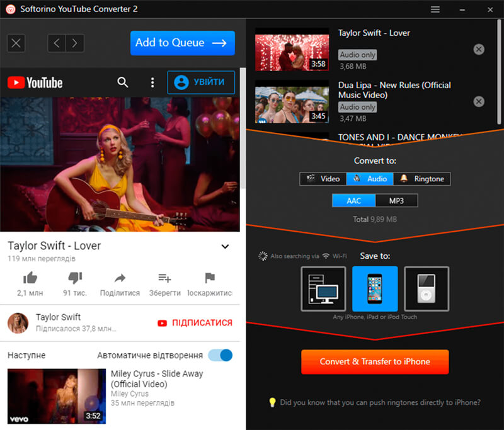504x430 pixels.
Task: Click the ringtone tip lightbulb icon
Action: tap(272, 402)
